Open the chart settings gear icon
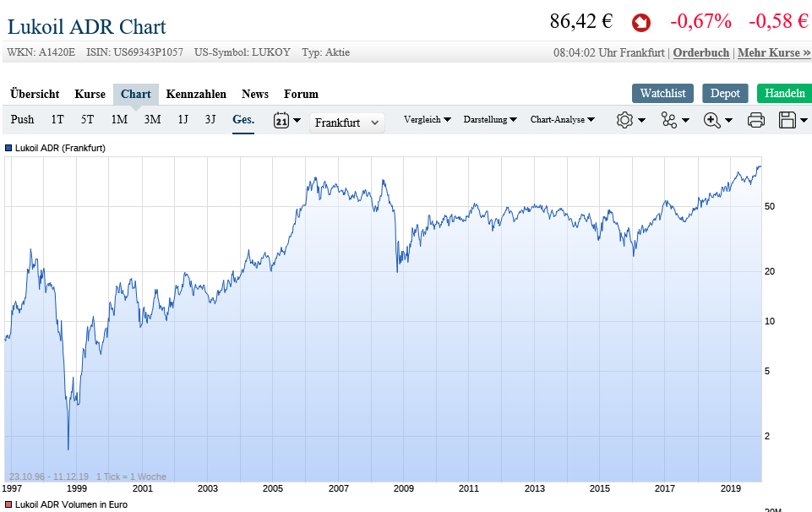The width and height of the screenshot is (812, 512). click(624, 120)
